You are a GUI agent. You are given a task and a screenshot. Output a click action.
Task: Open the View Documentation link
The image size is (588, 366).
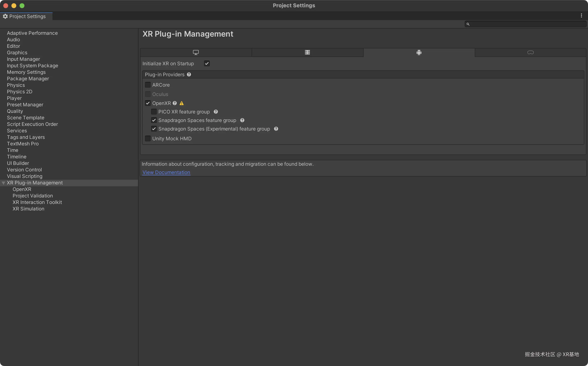pos(166,172)
